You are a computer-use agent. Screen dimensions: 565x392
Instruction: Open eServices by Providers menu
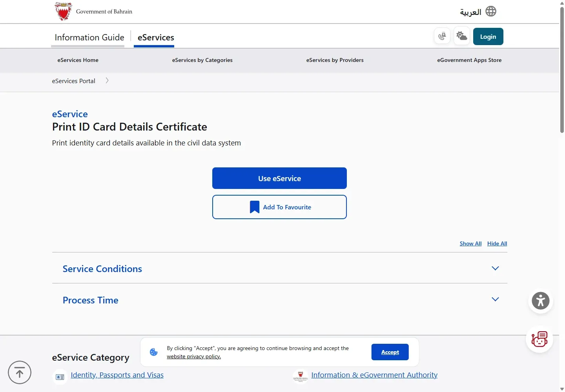[x=335, y=60]
